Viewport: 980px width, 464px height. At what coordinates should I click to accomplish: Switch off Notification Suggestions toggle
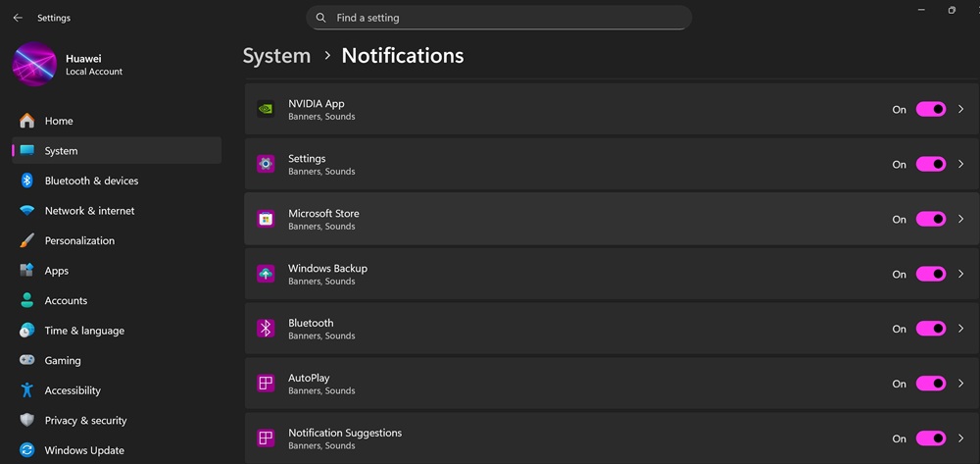tap(931, 438)
